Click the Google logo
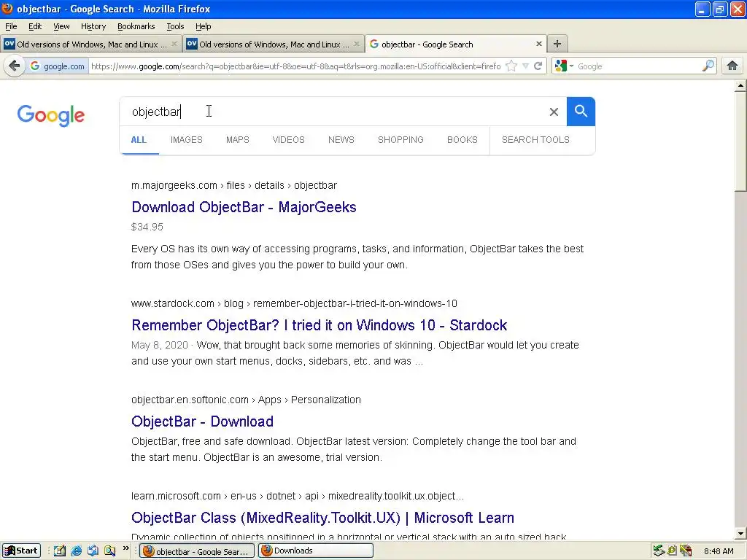The image size is (747, 560). point(51,115)
